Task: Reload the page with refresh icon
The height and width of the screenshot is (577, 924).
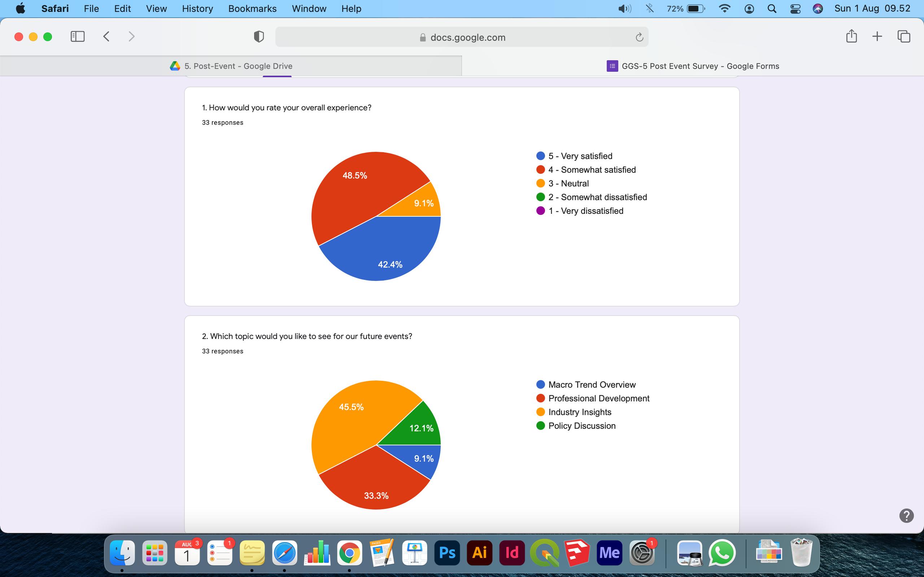Action: click(x=639, y=38)
